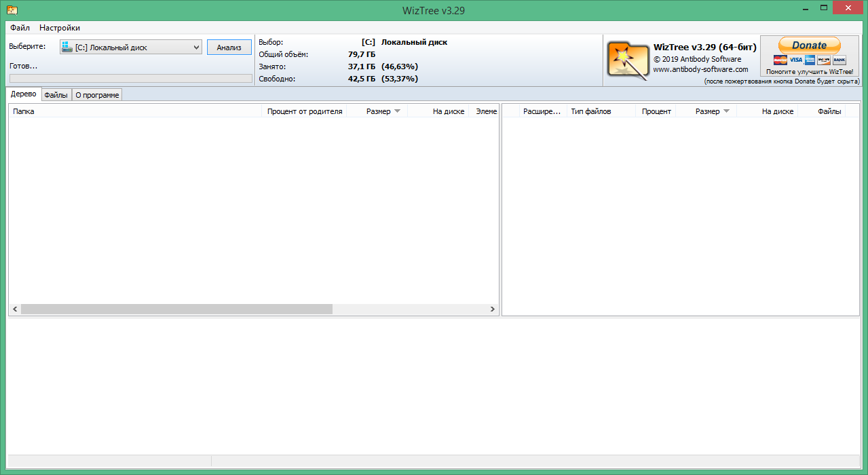Click the drive icon in the disk selector
The height and width of the screenshot is (475, 868).
(67, 47)
